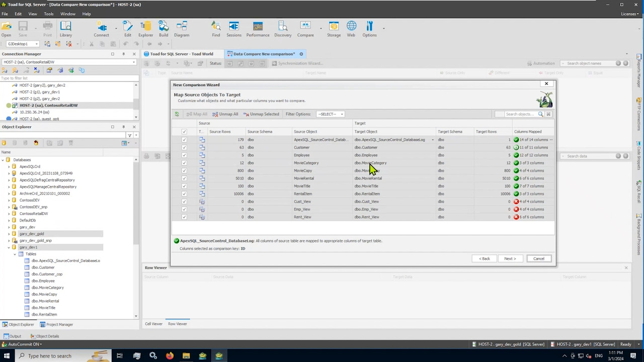Click the search magnifier in wizard
Image resolution: width=644 pixels, height=362 pixels.
tap(541, 114)
